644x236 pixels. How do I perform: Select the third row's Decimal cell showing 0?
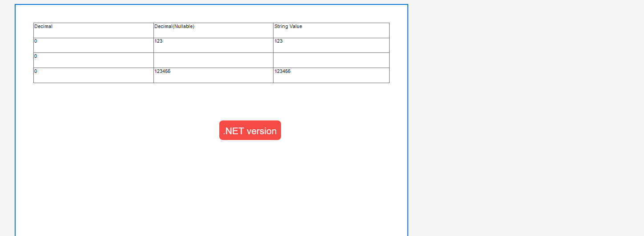(93, 75)
